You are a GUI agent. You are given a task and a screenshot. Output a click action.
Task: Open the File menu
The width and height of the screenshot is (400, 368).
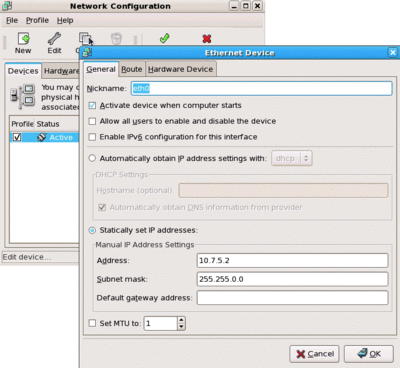12,20
